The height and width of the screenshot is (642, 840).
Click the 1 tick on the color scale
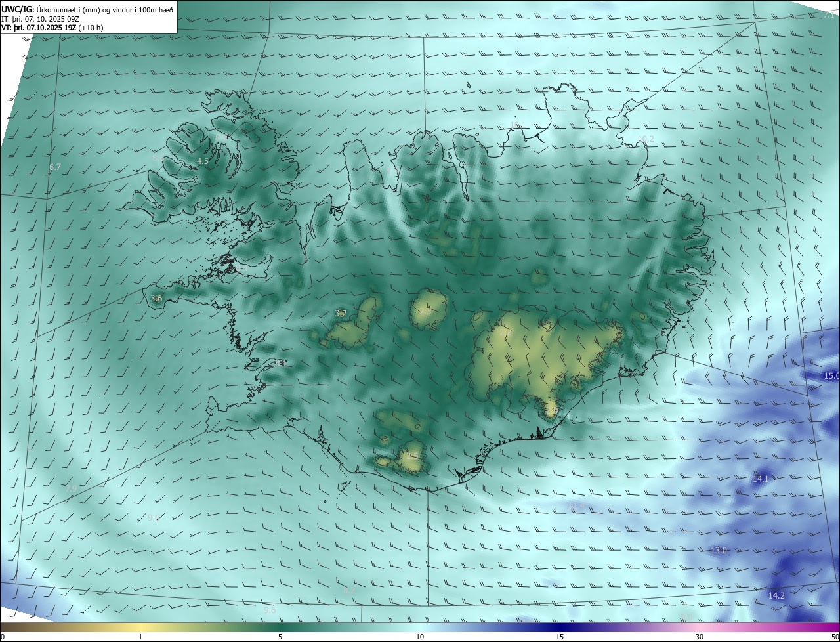click(x=140, y=637)
